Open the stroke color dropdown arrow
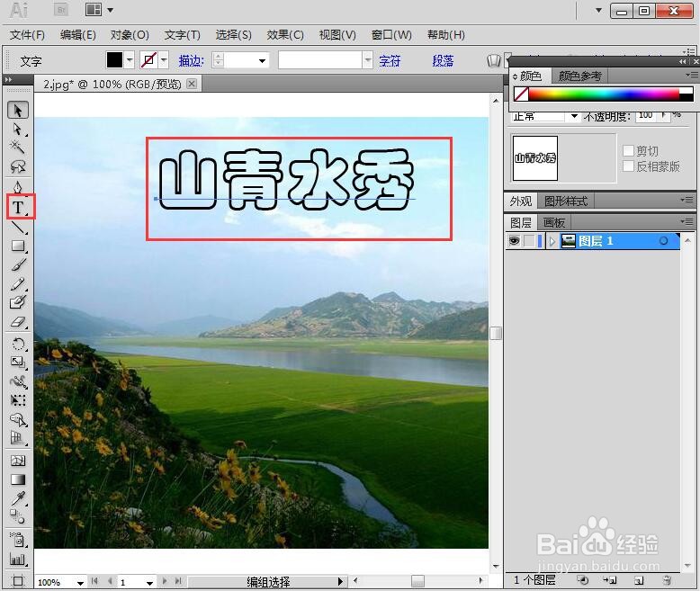This screenshot has width=700, height=591. pyautogui.click(x=164, y=59)
